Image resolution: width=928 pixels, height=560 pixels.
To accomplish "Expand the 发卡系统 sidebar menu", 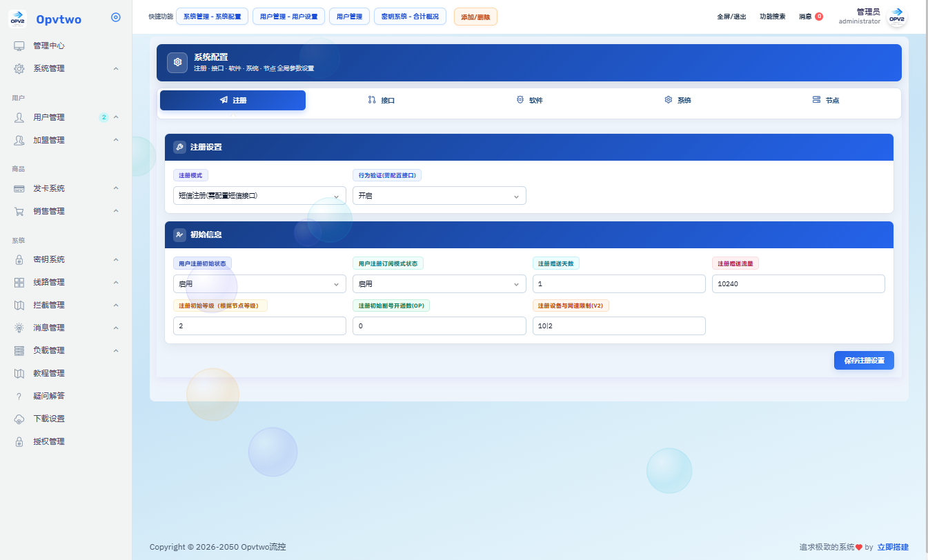I will pos(66,188).
